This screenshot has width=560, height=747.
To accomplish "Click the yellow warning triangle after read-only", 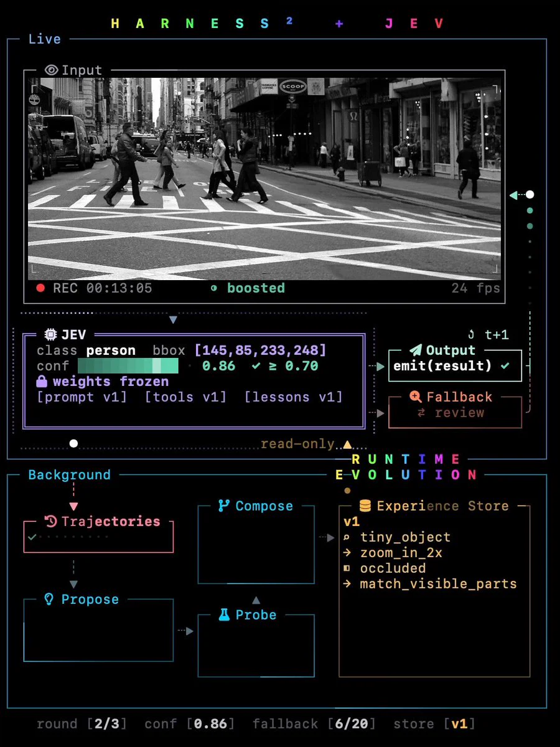I will pyautogui.click(x=347, y=444).
